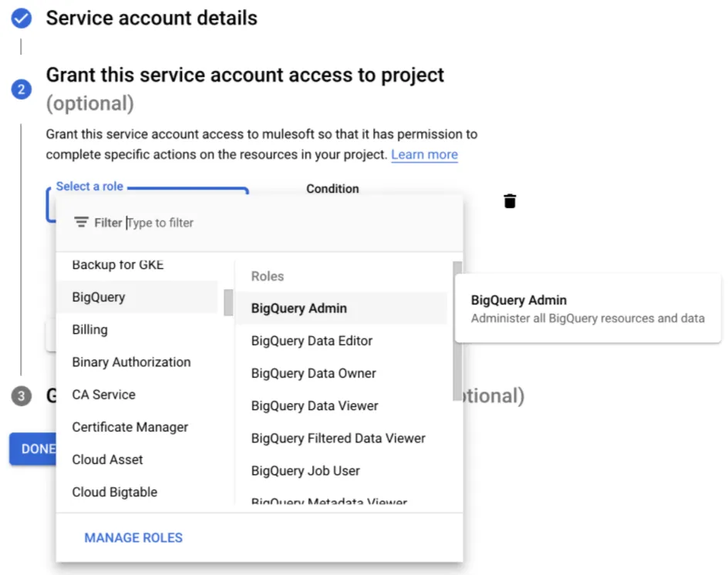728x575 pixels.
Task: Select the Cloud Bigtable category
Action: click(x=137, y=492)
